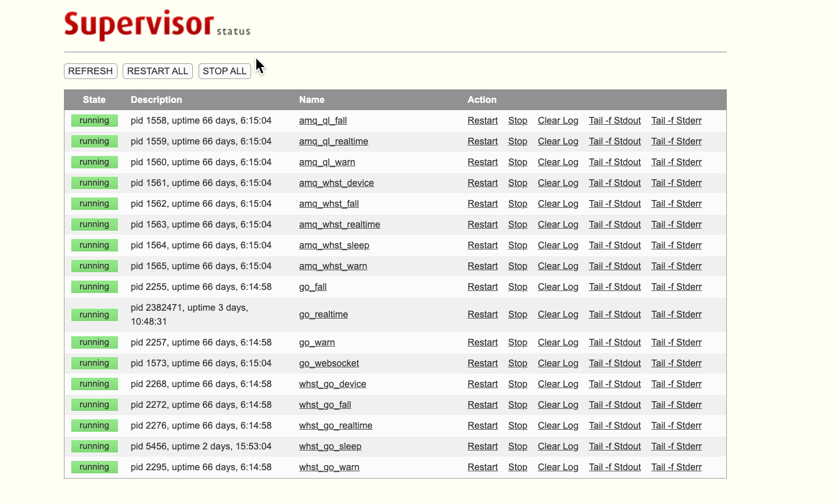Select text 'pid 1573, uptime 66 days, 6:15:04'
The height and width of the screenshot is (504, 836).
coord(201,363)
